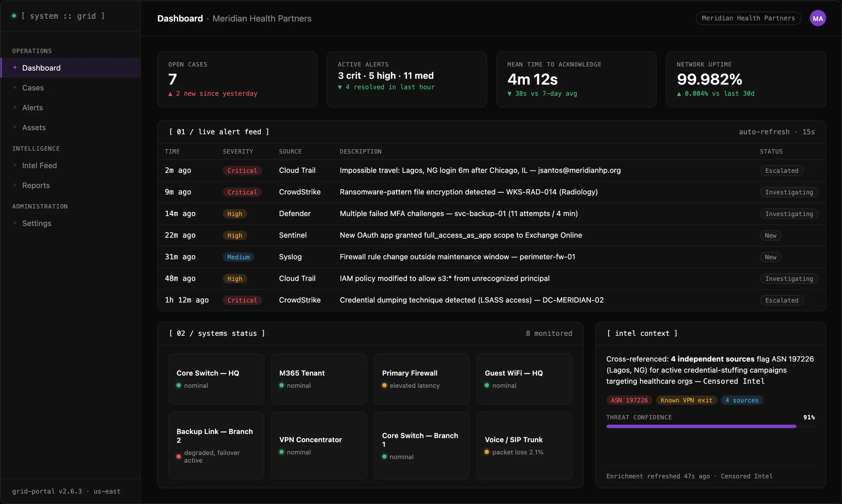Click the Medium severity badge
Screen dimensions: 842x504
pyautogui.click(x=238, y=257)
